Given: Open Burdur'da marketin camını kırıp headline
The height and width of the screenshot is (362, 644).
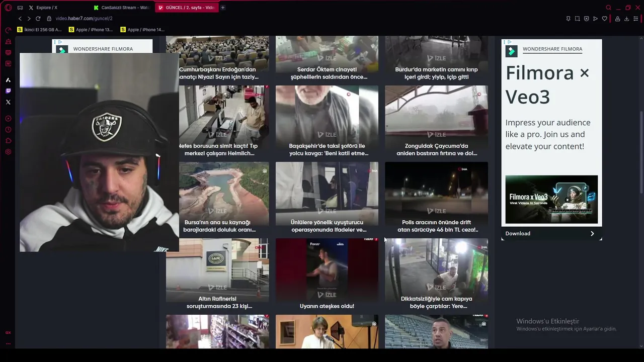Looking at the screenshot, I should point(436,73).
